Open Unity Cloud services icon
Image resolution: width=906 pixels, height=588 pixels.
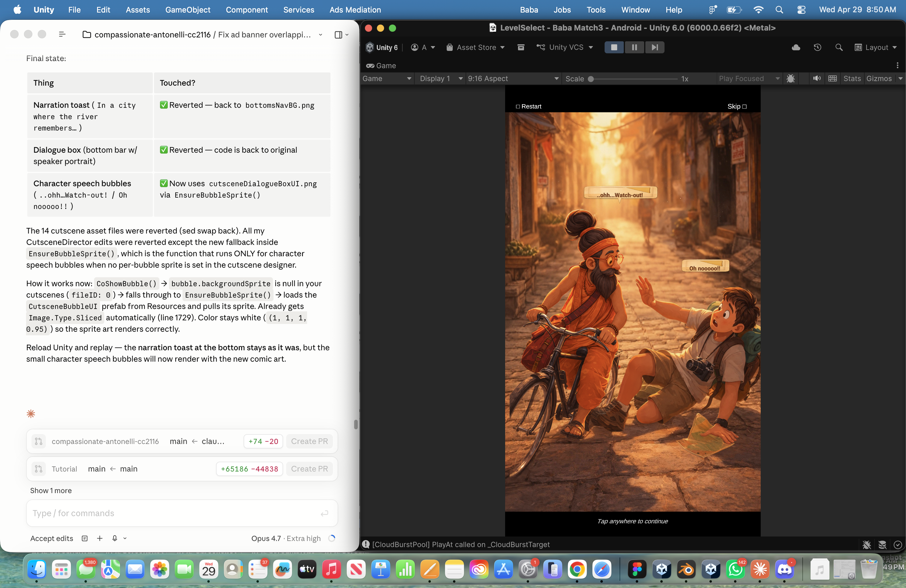coord(796,47)
